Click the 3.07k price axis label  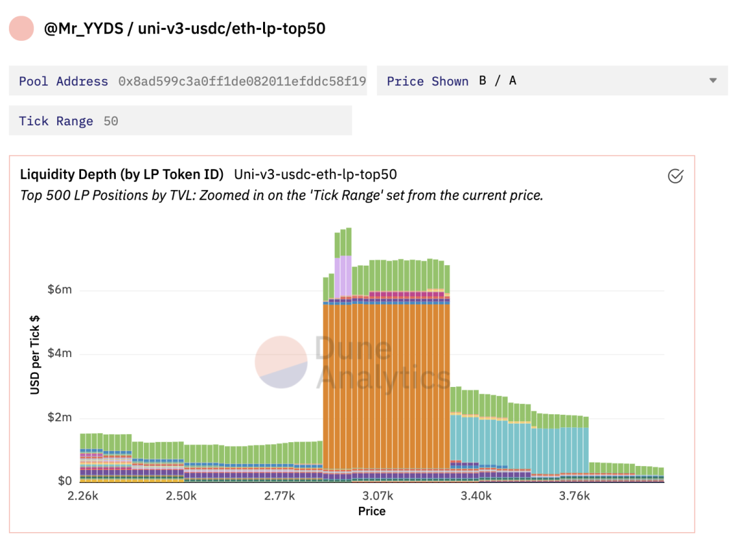coord(378,496)
